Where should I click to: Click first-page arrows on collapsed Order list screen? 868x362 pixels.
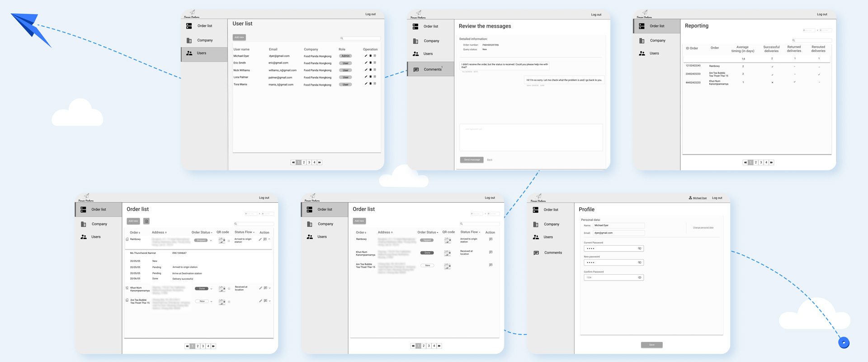[413, 346]
